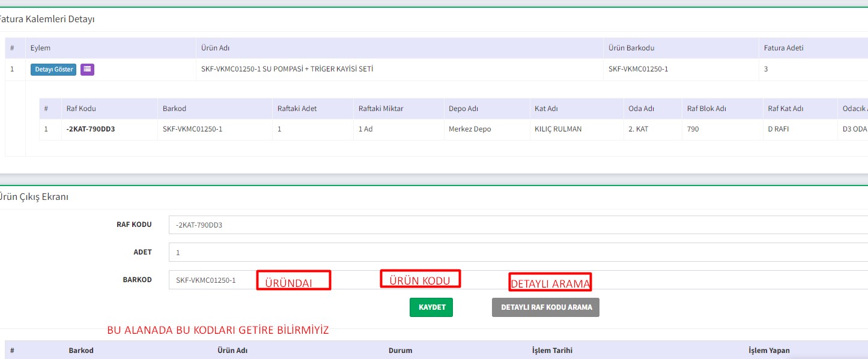Open DETAYLI RAF KODU ARAMA

pyautogui.click(x=545, y=307)
